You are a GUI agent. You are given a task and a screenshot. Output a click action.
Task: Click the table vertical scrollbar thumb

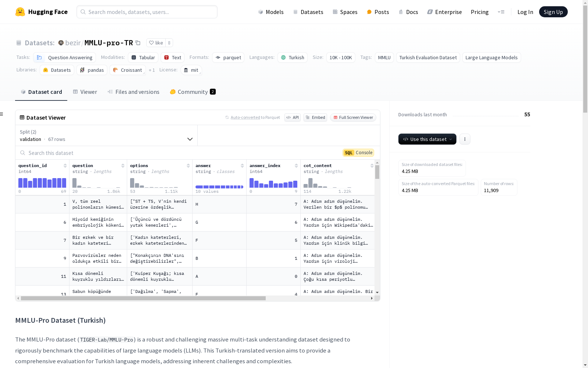[x=377, y=172]
